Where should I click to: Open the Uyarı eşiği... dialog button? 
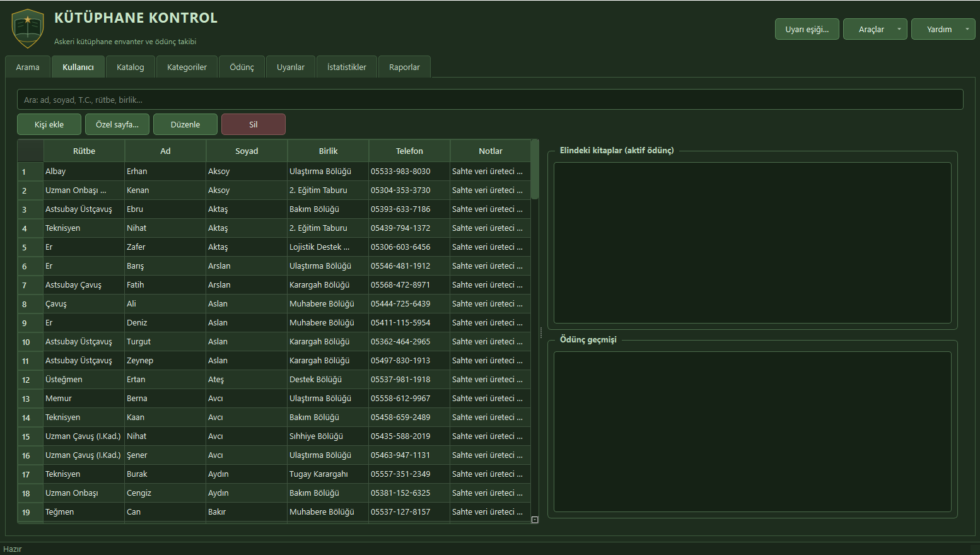[807, 29]
